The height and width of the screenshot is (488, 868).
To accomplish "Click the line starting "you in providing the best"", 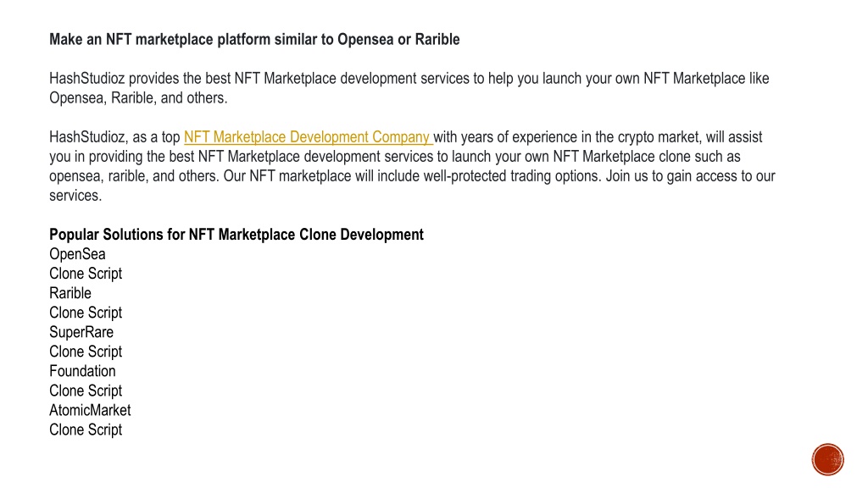I will point(395,157).
